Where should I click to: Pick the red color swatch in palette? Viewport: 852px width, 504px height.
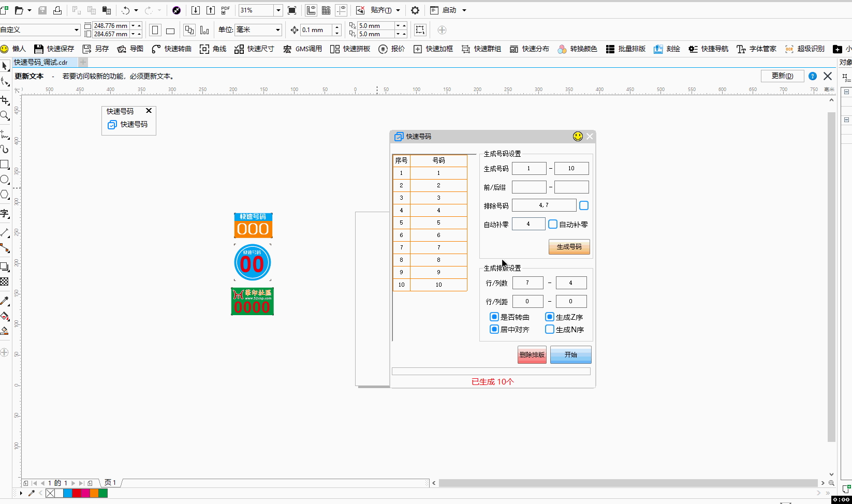click(76, 493)
